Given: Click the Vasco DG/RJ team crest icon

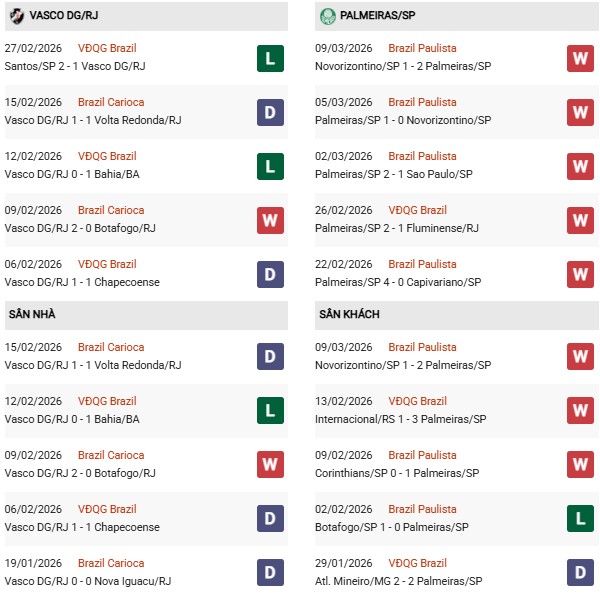Looking at the screenshot, I should pos(17,16).
